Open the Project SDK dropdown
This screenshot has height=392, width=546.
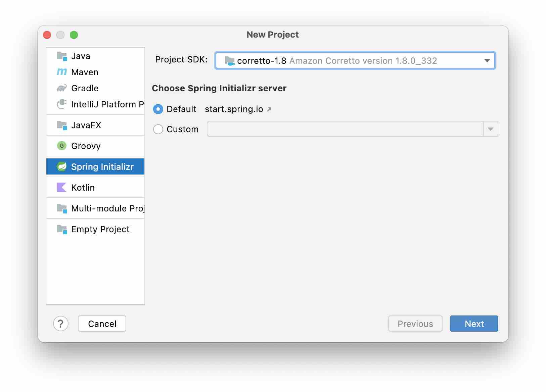[x=488, y=61]
